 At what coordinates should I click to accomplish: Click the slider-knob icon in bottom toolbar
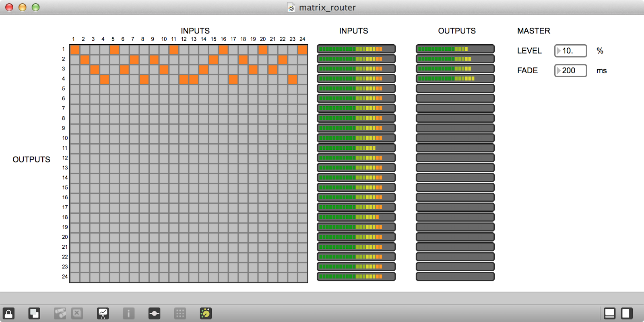click(x=154, y=313)
